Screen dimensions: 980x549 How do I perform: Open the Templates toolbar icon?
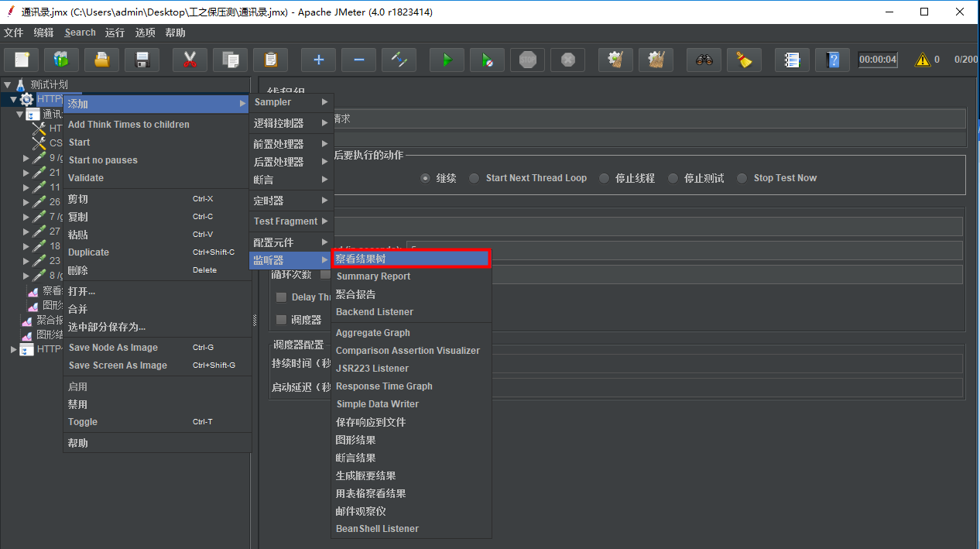(x=61, y=60)
